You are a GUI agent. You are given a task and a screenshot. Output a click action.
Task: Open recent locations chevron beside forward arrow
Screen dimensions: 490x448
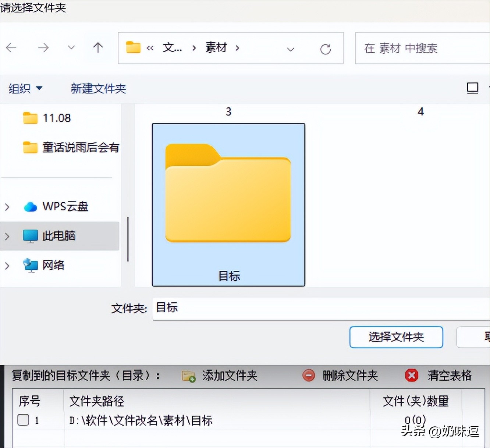pyautogui.click(x=71, y=47)
